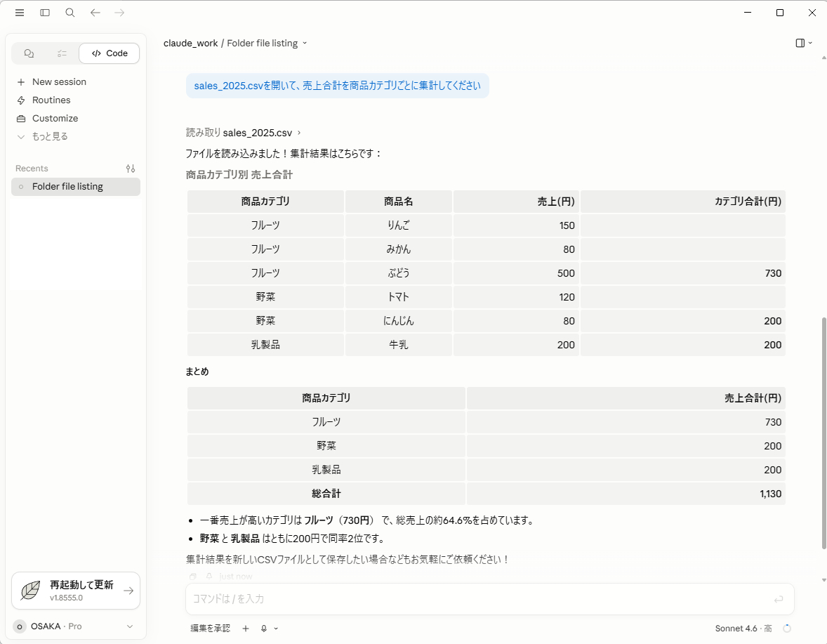Open the microphone options chevron
This screenshot has width=827, height=644.
(276, 629)
